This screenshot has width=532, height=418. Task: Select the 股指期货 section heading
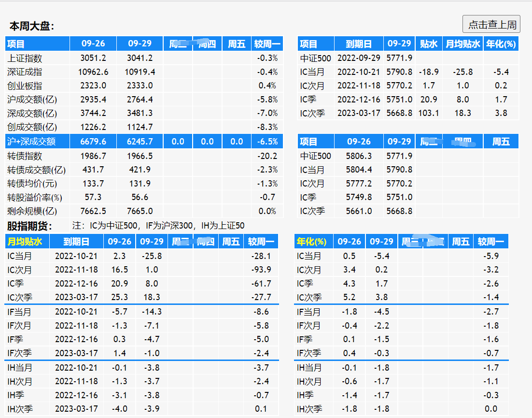point(30,226)
